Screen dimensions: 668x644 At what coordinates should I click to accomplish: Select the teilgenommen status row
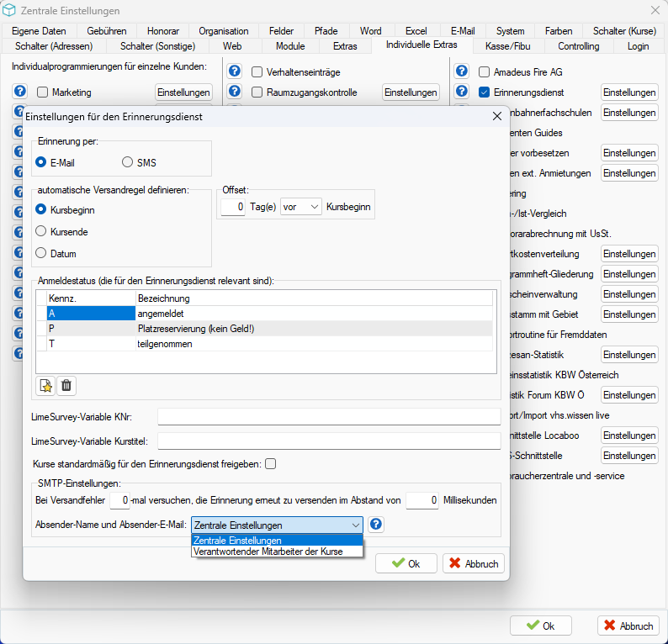pyautogui.click(x=265, y=344)
